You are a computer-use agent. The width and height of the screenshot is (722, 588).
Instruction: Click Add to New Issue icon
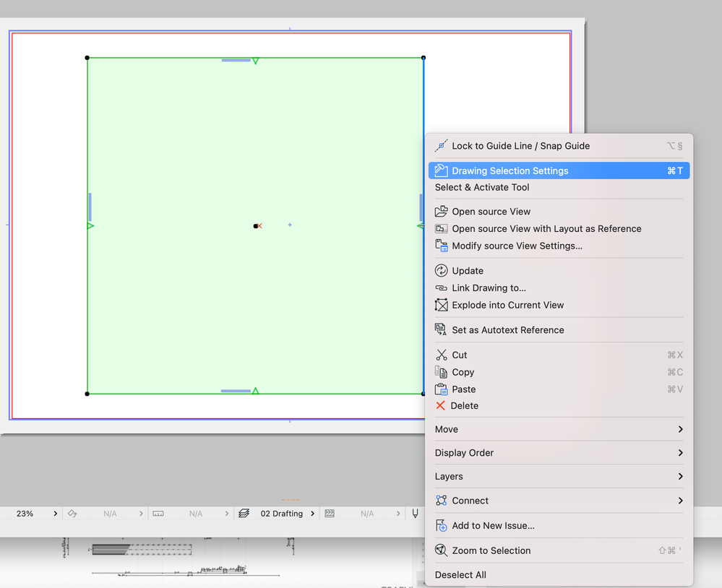[441, 525]
